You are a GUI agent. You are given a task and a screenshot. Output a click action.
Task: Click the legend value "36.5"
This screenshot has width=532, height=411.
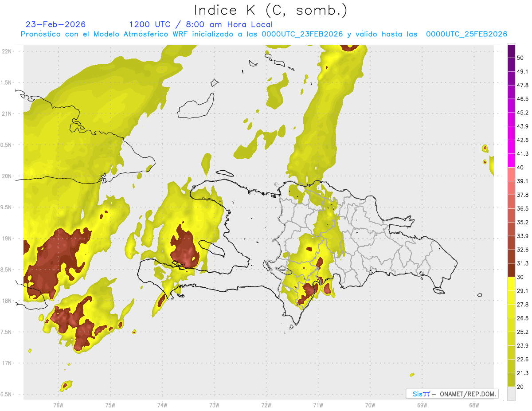pyautogui.click(x=523, y=208)
